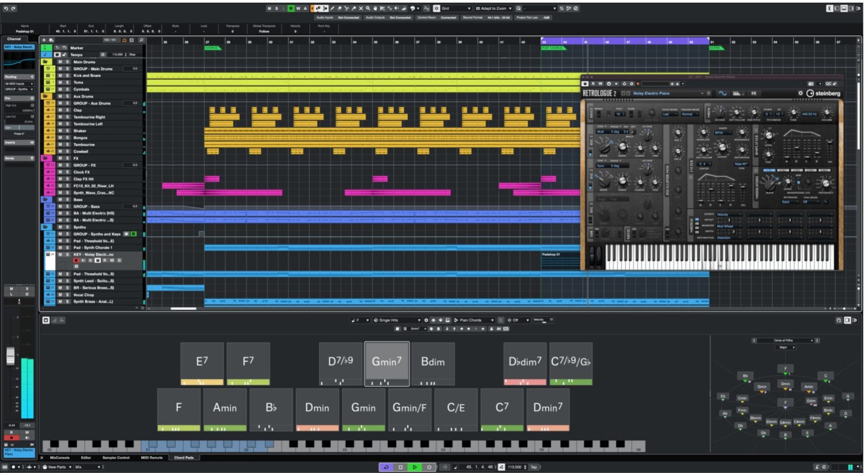
Task: Click the redo arrow icon
Action: (13, 8)
